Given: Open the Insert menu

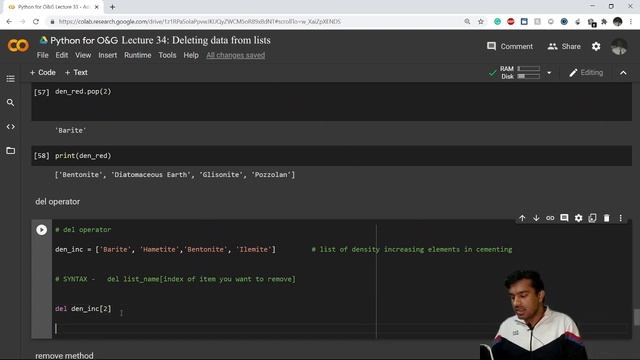Looking at the screenshot, I should [107, 55].
